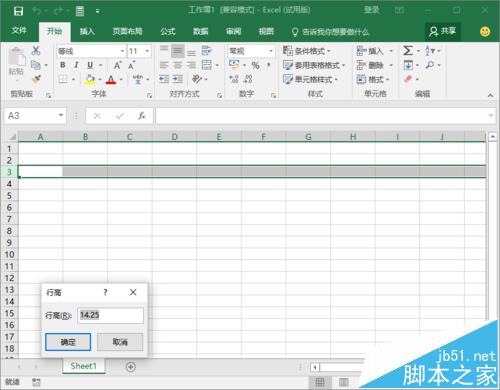This screenshot has height=390, width=500.
Task: Click the increase font size icon
Action: click(x=117, y=65)
